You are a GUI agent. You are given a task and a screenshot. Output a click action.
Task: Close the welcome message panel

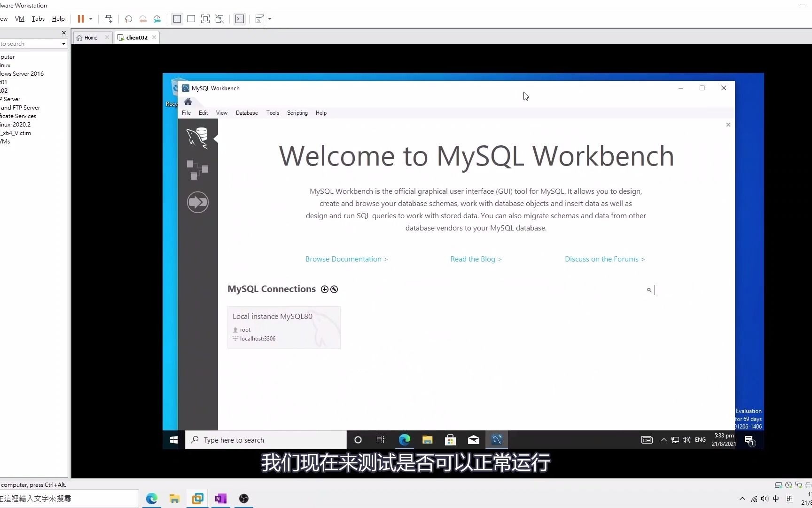[728, 125]
